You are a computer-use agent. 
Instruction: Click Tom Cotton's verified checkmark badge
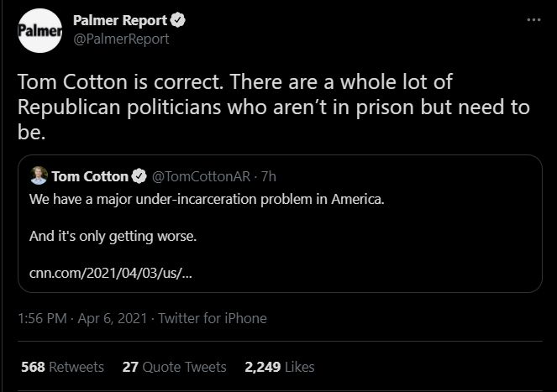pyautogui.click(x=140, y=176)
